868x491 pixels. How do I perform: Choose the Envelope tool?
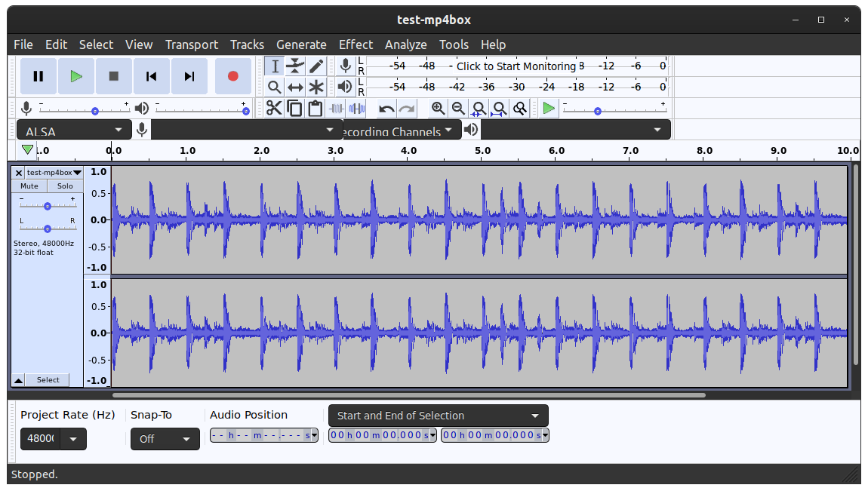[295, 66]
